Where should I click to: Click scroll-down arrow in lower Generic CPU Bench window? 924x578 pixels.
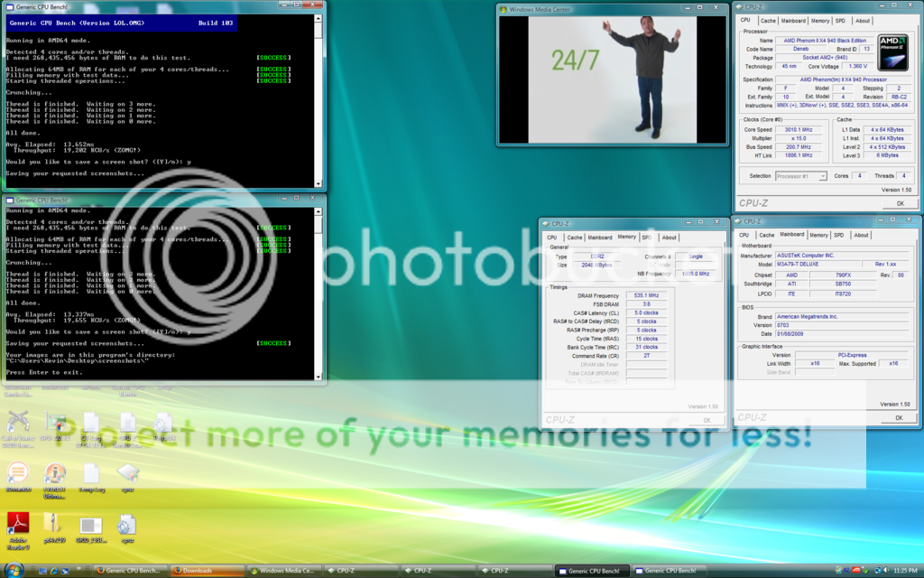pyautogui.click(x=319, y=377)
